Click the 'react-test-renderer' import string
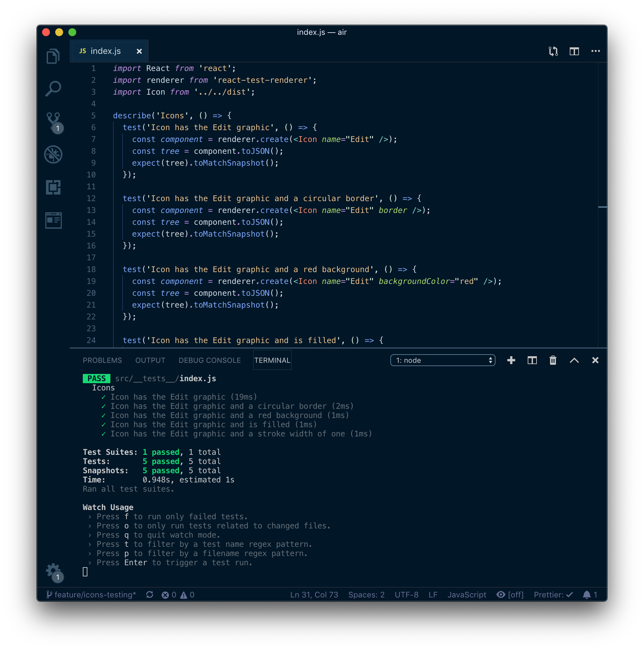Viewport: 644px width, 650px height. pos(263,80)
